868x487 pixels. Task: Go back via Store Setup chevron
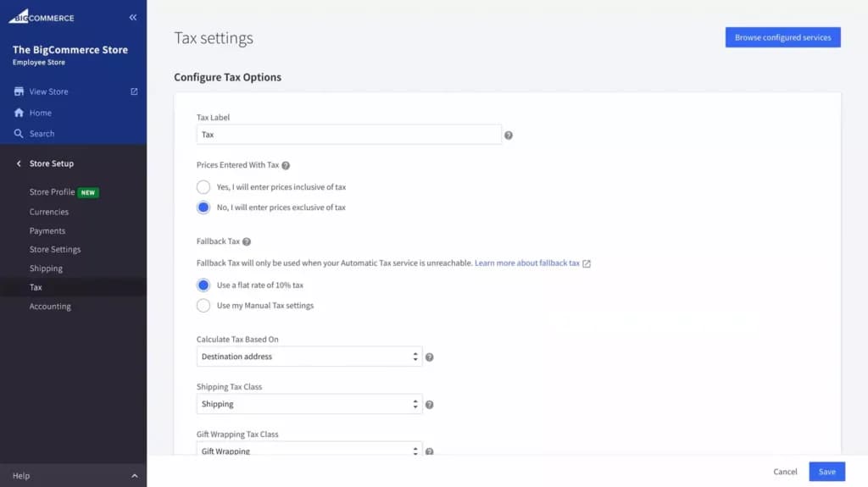[x=19, y=163]
